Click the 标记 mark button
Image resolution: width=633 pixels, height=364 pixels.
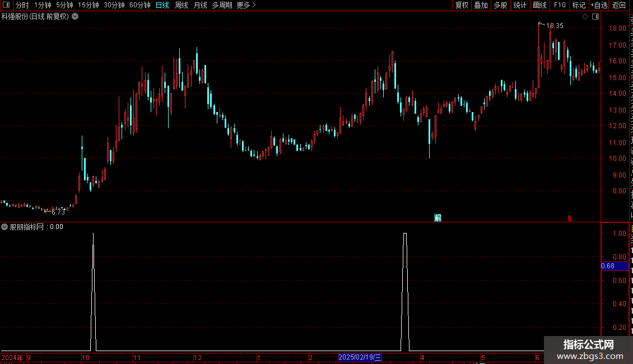579,5
